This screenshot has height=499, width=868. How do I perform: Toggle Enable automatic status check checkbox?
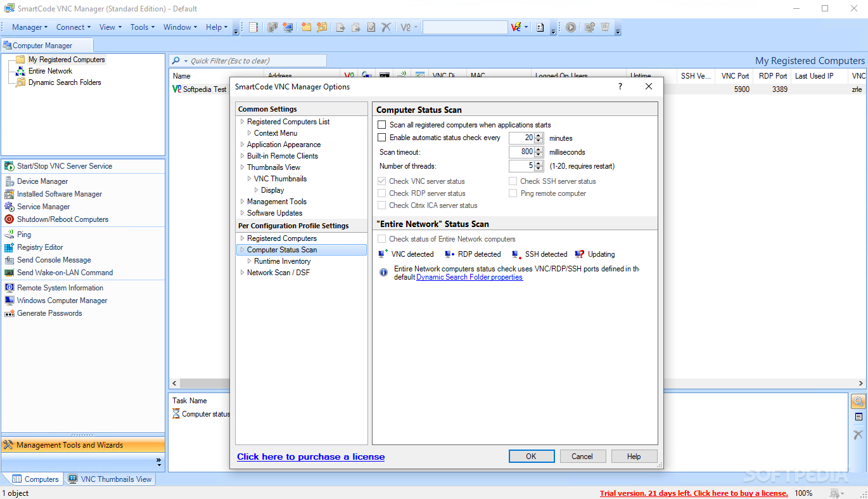(381, 138)
